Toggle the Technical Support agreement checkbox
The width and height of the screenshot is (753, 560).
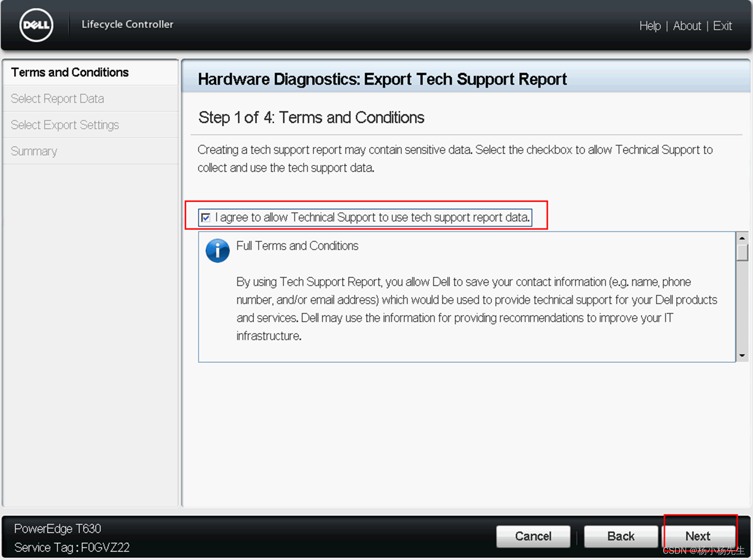point(206,218)
